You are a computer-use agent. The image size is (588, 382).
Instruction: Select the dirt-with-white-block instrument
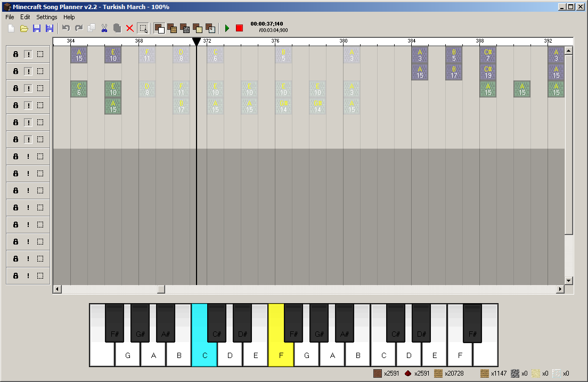tap(159, 29)
